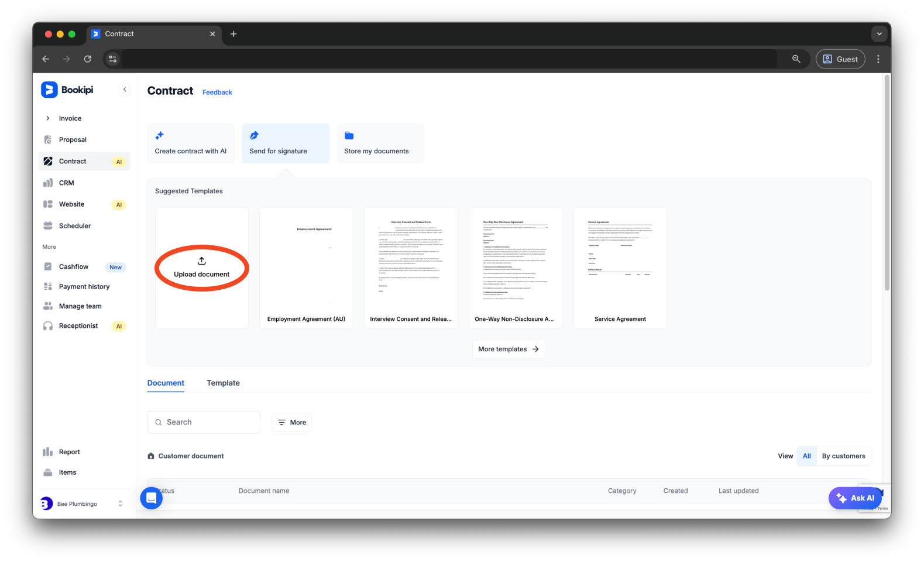This screenshot has width=924, height=562.
Task: Click the Created column header
Action: tap(675, 491)
